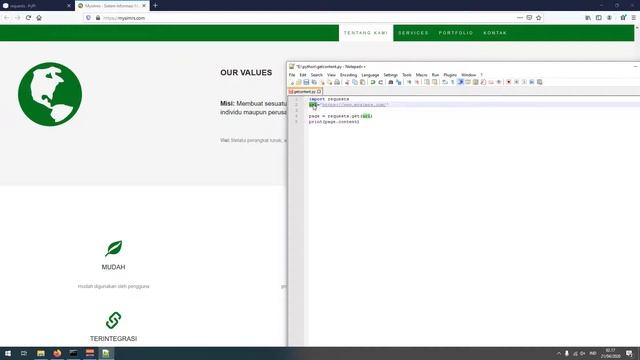Click Notepad++ Paste icon
640x360 pixels.
(x=362, y=82)
